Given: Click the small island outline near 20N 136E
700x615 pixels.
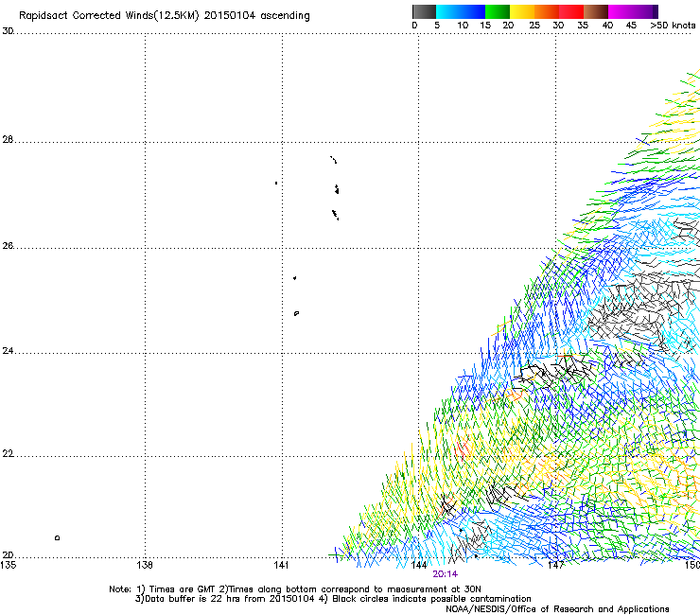Looking at the screenshot, I should tap(57, 537).
